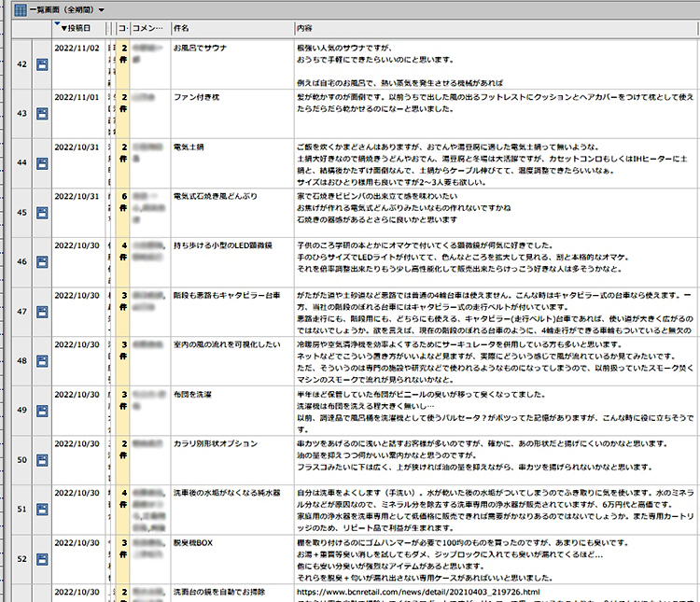The image size is (700, 602).
Task: Click the 2件 comment count for お風呂でサウナ
Action: tap(123, 54)
